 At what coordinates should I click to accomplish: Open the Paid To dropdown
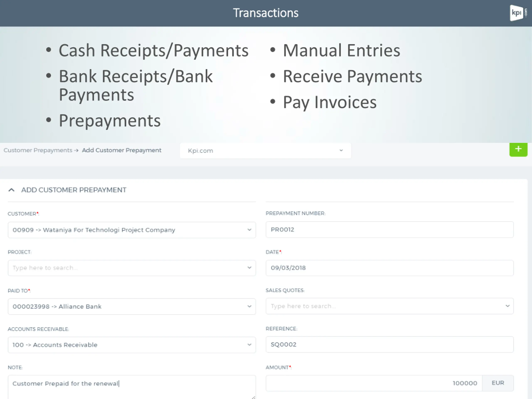click(x=132, y=306)
